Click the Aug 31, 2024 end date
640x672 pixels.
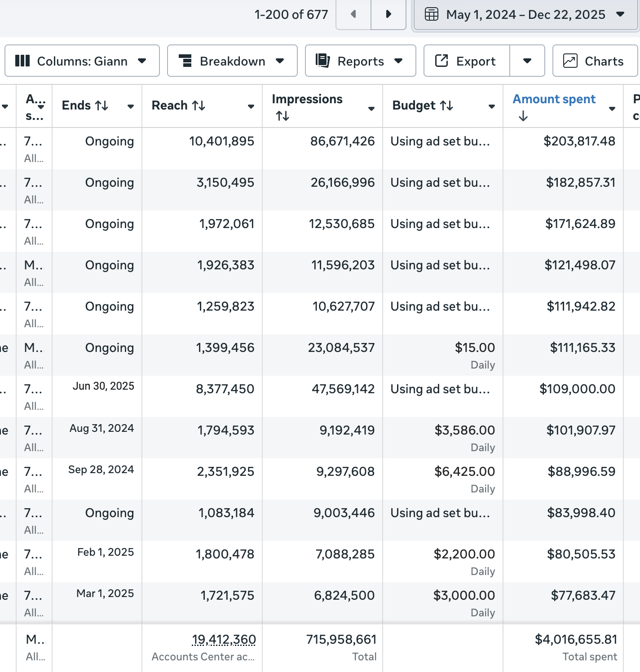click(102, 428)
